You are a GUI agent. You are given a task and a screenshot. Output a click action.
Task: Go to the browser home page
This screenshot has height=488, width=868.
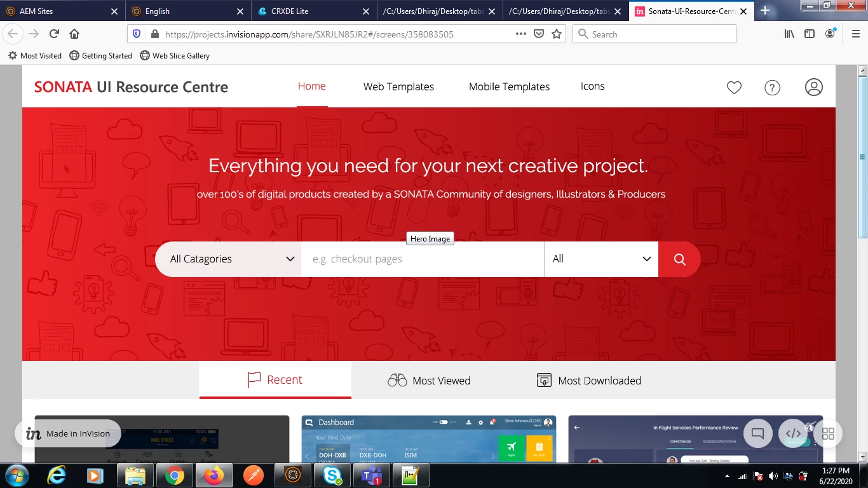74,34
